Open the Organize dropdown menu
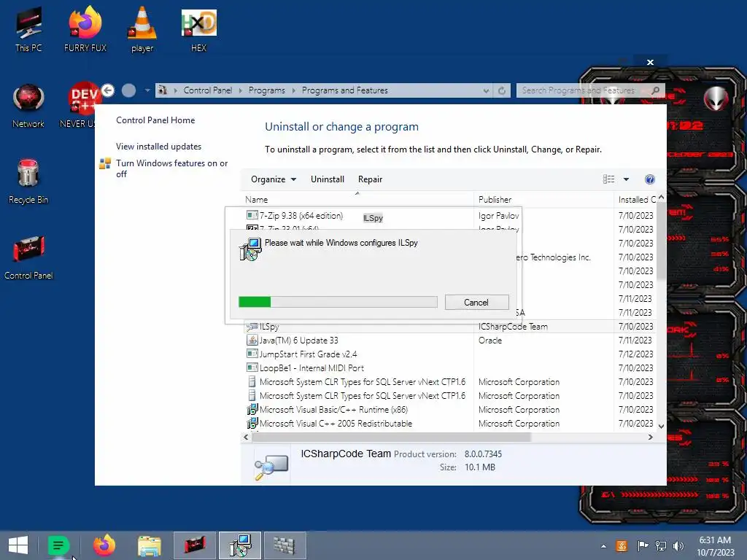The height and width of the screenshot is (560, 747). click(x=274, y=179)
